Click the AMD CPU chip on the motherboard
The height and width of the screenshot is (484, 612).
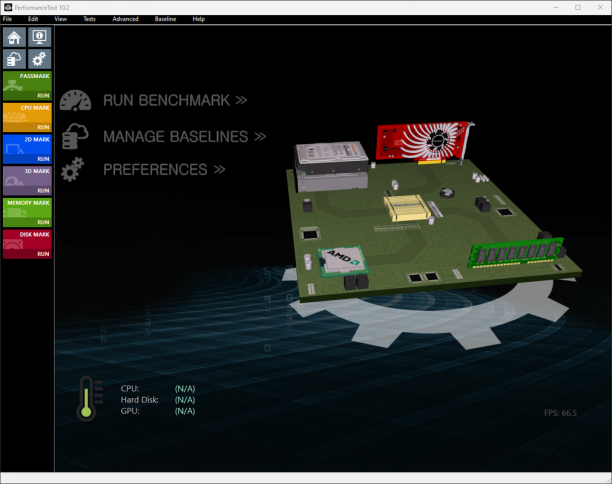(x=343, y=261)
